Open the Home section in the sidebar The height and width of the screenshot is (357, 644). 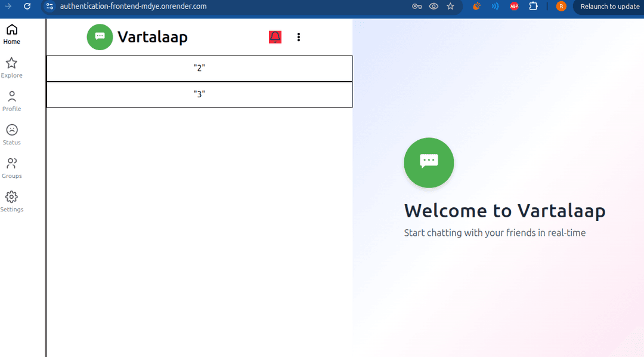11,33
